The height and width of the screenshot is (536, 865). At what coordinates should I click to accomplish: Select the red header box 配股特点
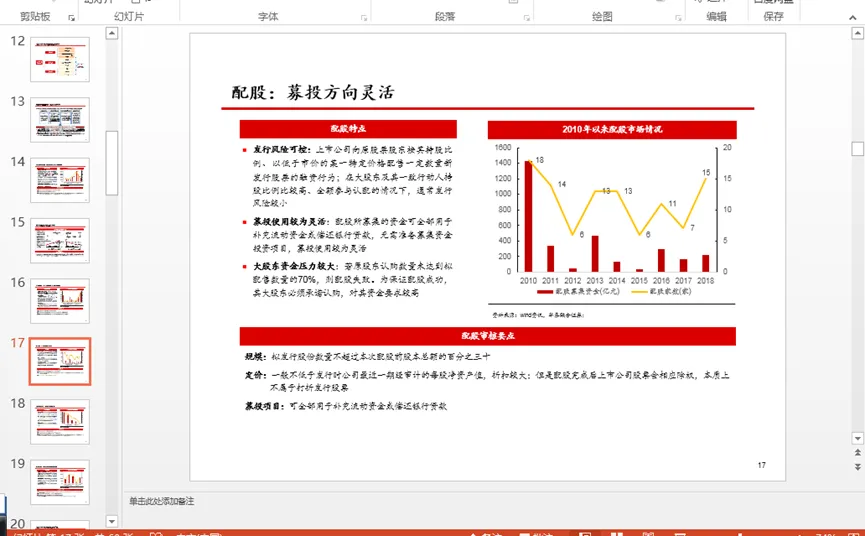coord(348,128)
